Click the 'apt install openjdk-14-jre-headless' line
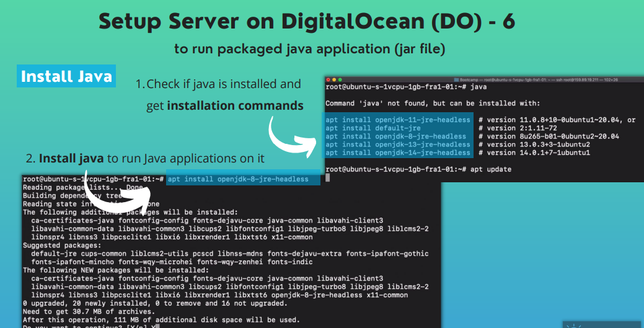The width and height of the screenshot is (644, 328). click(397, 153)
